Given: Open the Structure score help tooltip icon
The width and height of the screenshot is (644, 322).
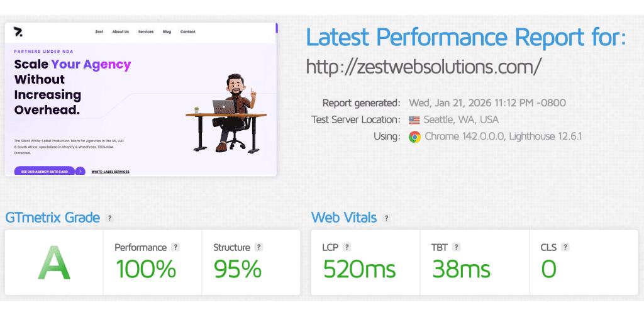Looking at the screenshot, I should point(258,247).
